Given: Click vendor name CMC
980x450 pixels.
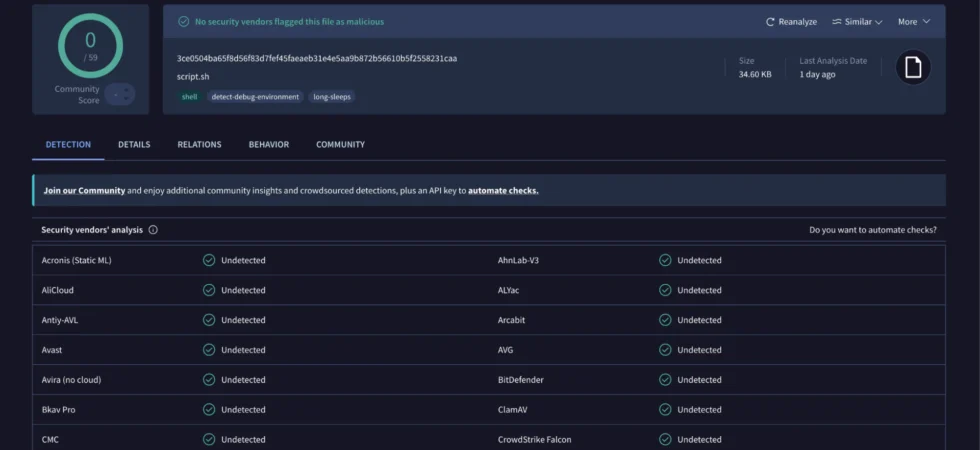Looking at the screenshot, I should (50, 439).
